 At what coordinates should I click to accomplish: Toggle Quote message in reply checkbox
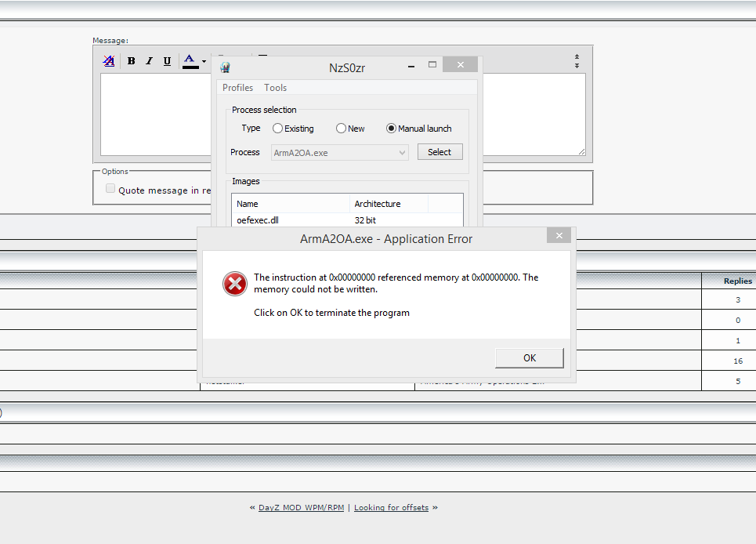[x=110, y=189]
